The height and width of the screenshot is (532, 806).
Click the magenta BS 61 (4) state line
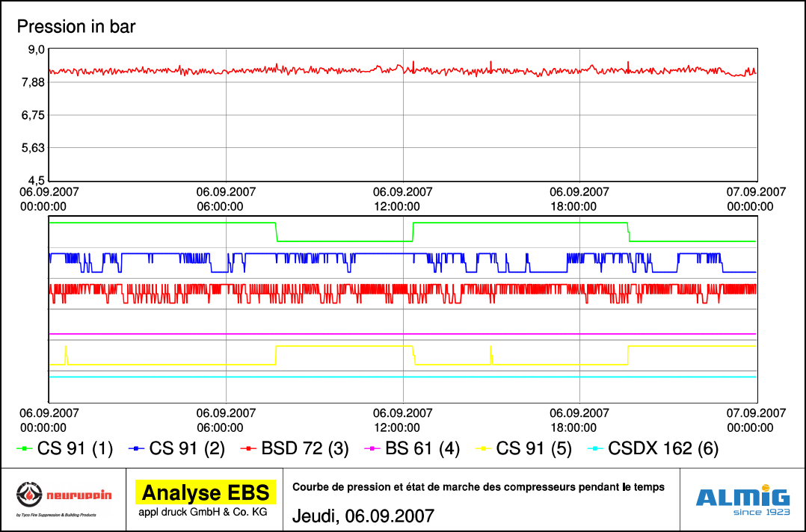pos(402,334)
